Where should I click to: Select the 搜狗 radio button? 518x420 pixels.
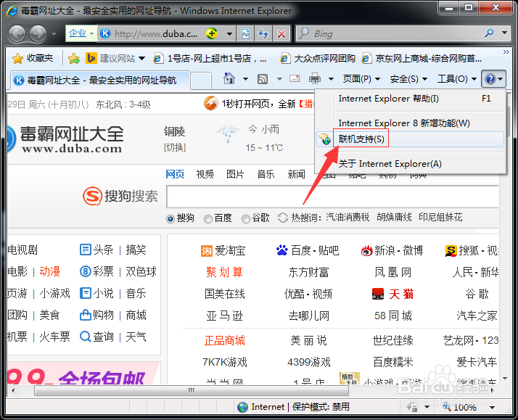coord(170,218)
